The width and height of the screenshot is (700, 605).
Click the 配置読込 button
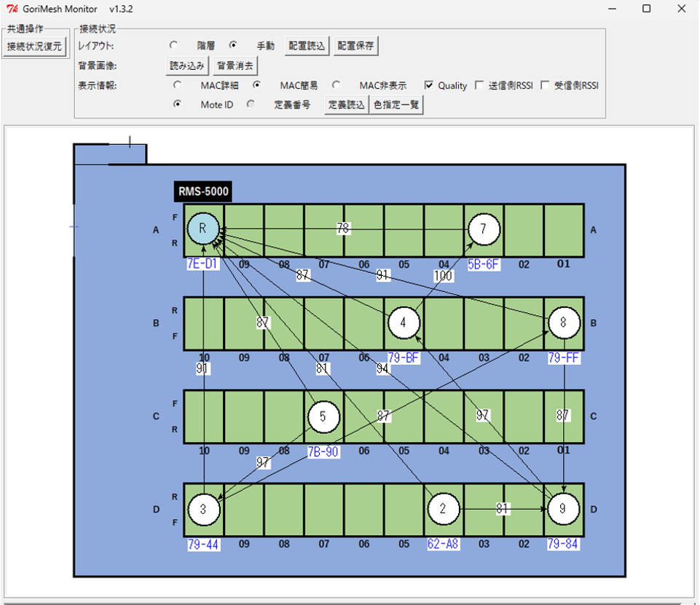[307, 46]
